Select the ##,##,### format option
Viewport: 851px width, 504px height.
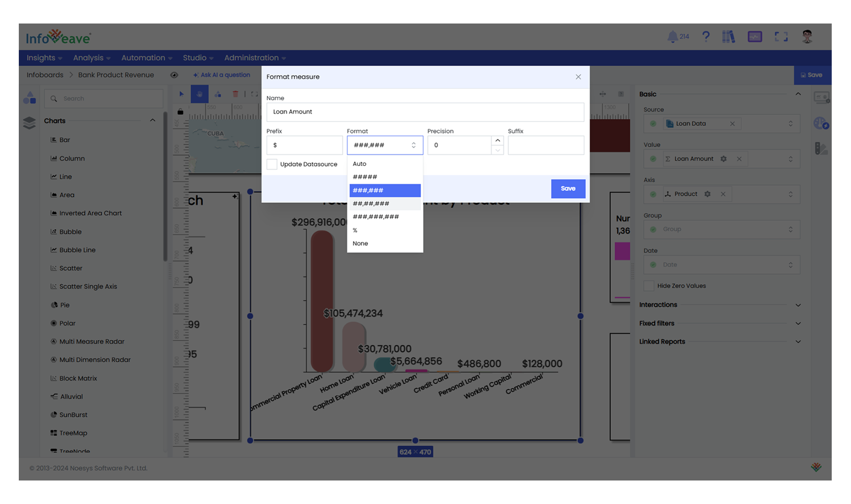(371, 204)
